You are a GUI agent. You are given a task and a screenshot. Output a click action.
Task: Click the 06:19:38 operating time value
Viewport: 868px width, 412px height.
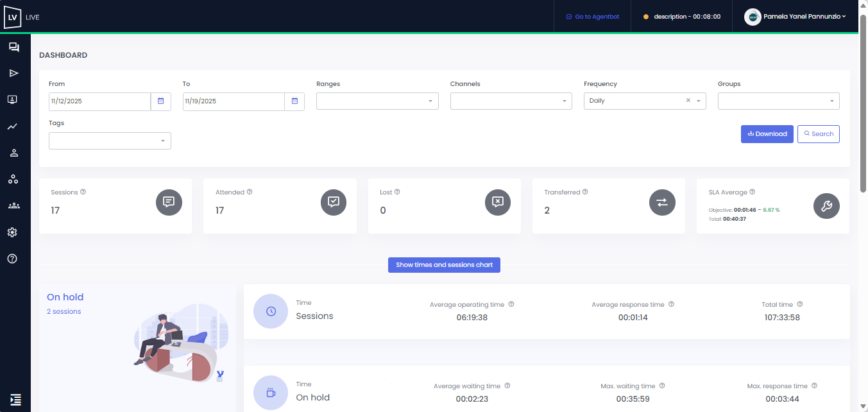point(472,318)
